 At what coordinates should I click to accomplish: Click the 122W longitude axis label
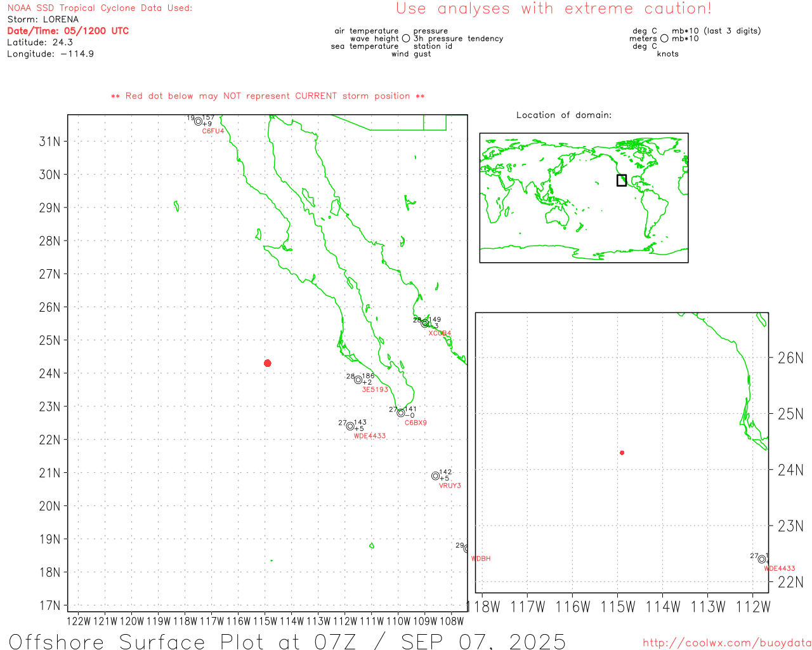point(79,621)
